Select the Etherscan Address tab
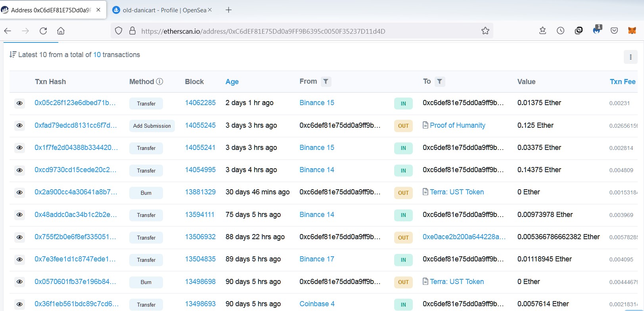This screenshot has height=311, width=644. (x=53, y=10)
